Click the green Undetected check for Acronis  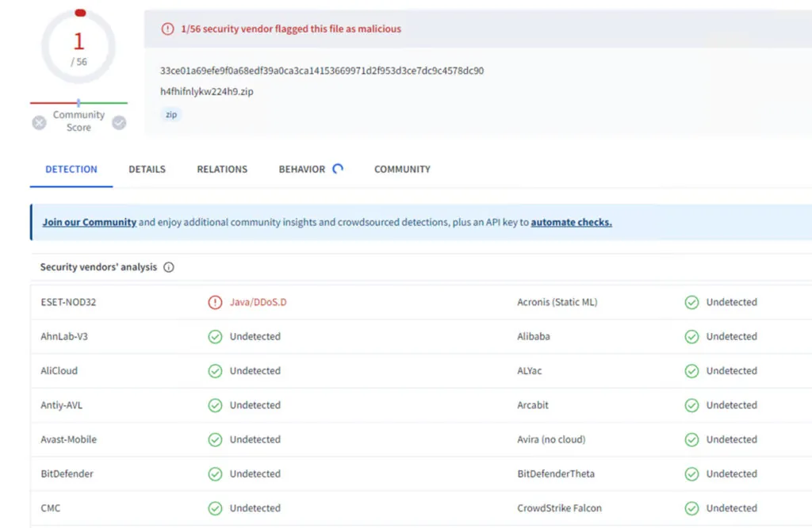pos(691,302)
